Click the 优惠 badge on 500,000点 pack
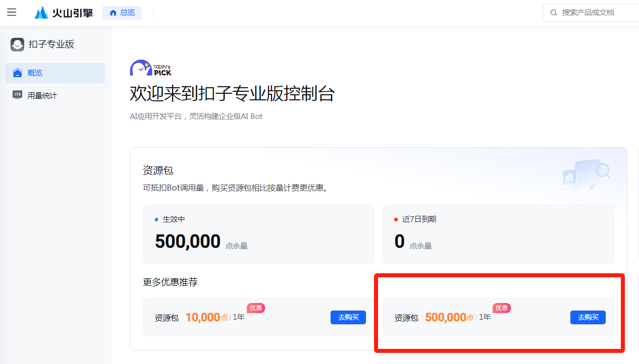 (x=502, y=308)
